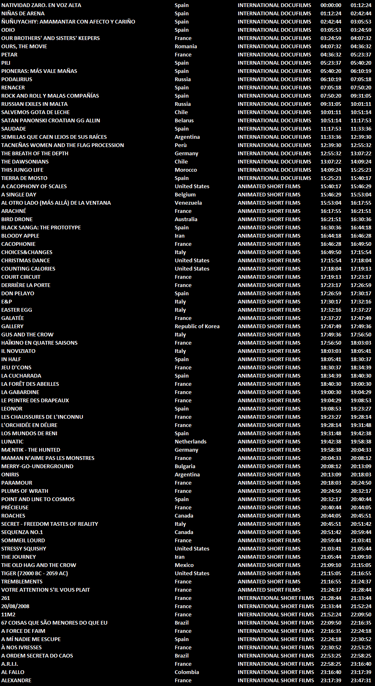Select TIGER (72000 BC - 2059 AC) title
The image size is (375, 686).
(x=35, y=573)
